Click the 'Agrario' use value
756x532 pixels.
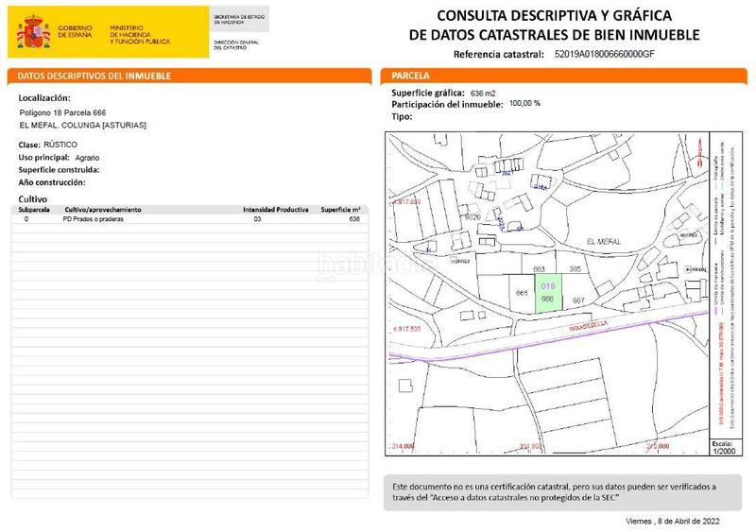(x=87, y=158)
